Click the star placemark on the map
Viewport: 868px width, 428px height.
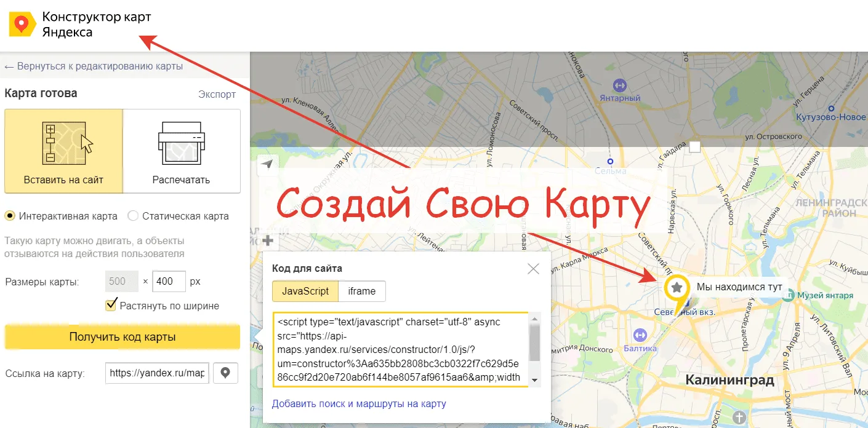coord(677,288)
